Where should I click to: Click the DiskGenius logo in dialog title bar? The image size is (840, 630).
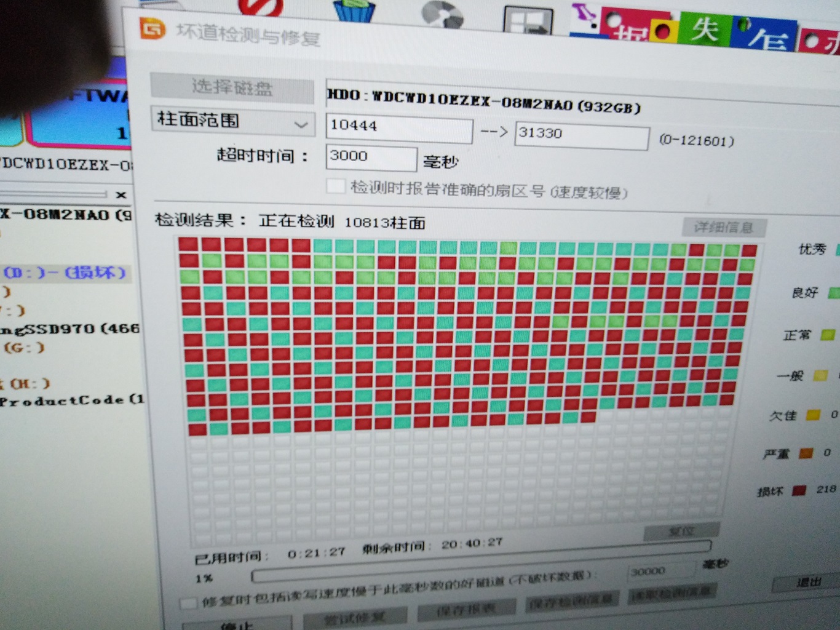point(153,28)
